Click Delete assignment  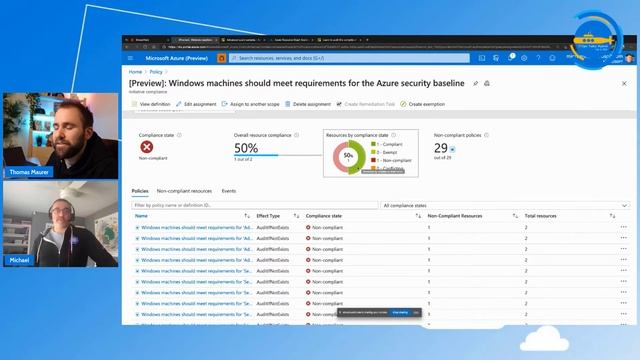tap(308, 104)
